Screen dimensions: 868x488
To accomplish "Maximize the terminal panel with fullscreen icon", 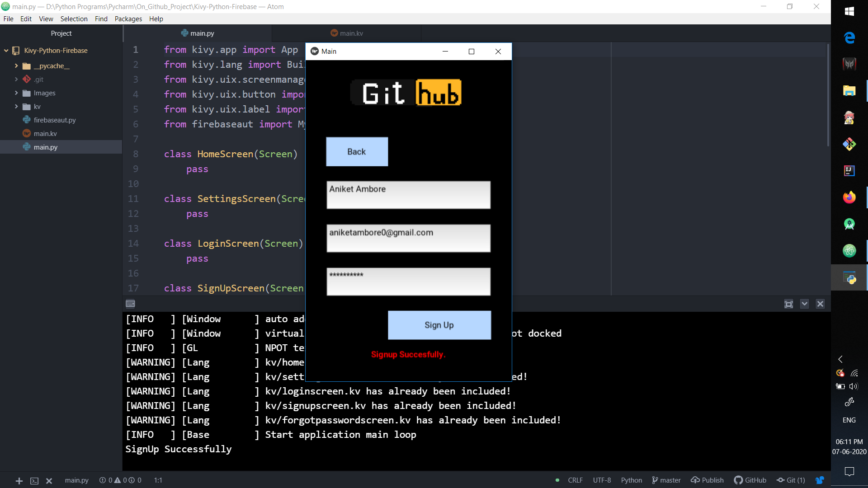I will tap(788, 304).
